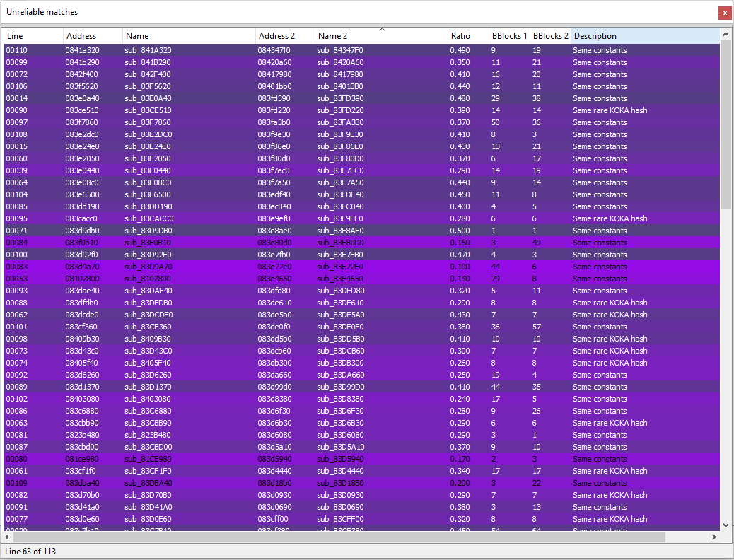
Task: Select the sub_8102800 match with 79 basic blocks
Action: click(x=212, y=279)
